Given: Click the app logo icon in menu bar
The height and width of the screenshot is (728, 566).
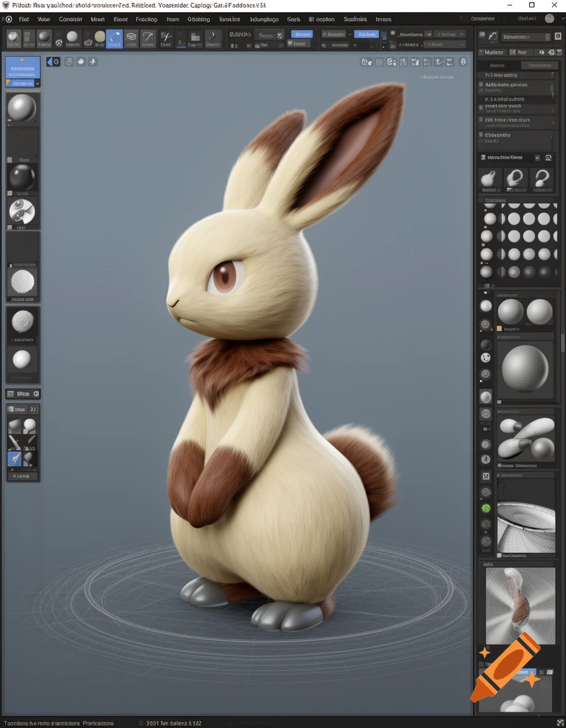Looking at the screenshot, I should 8,19.
